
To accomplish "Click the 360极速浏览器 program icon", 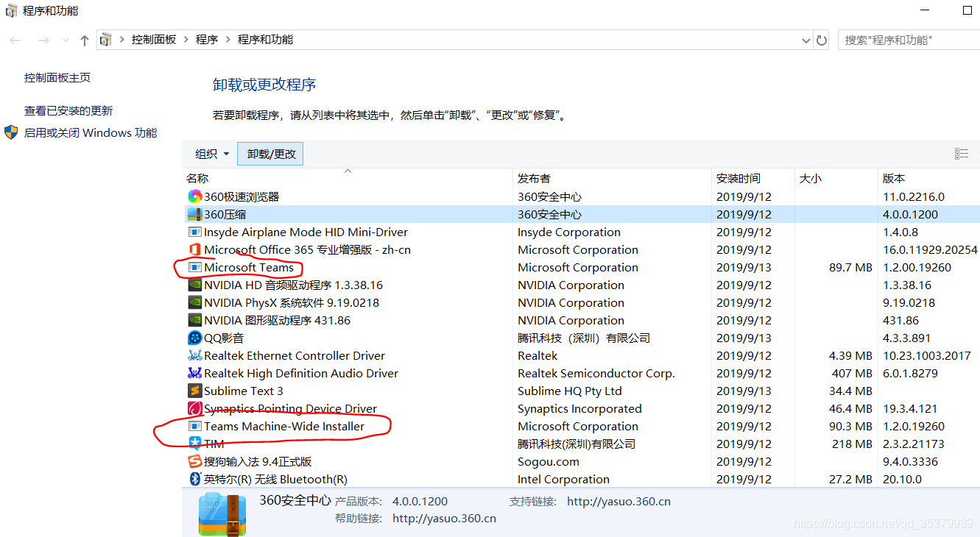I will [194, 196].
